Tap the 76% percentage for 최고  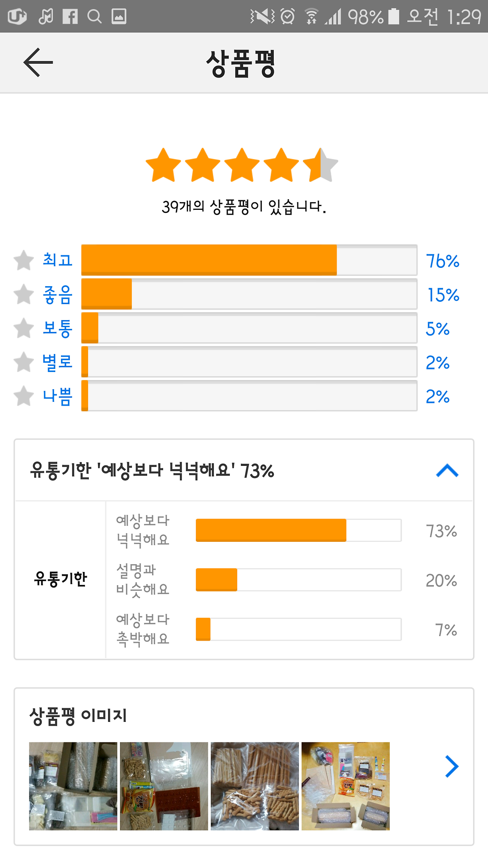443,261
